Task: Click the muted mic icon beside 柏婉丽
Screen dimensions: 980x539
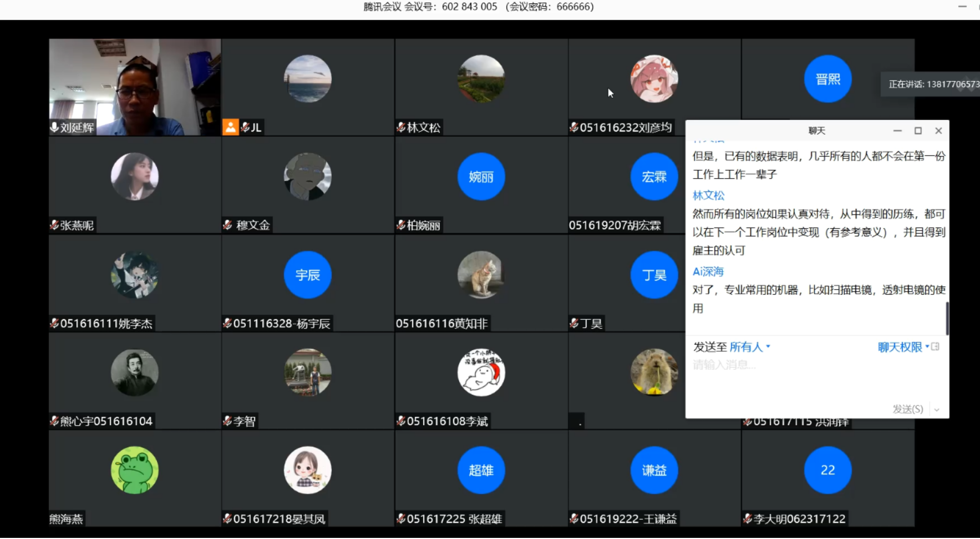Action: click(x=401, y=225)
